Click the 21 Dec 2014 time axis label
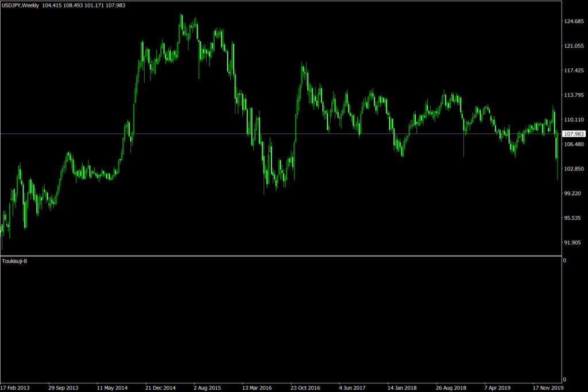The width and height of the screenshot is (588, 392). (x=161, y=387)
